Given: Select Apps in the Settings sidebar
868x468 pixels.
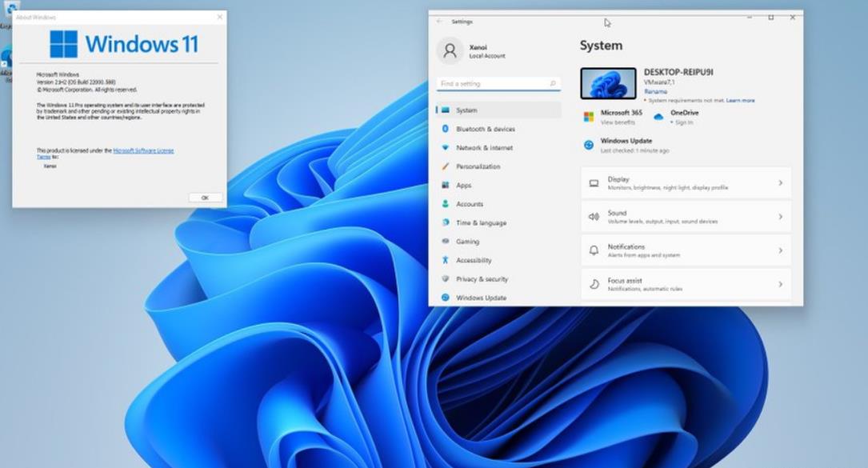Looking at the screenshot, I should (464, 186).
